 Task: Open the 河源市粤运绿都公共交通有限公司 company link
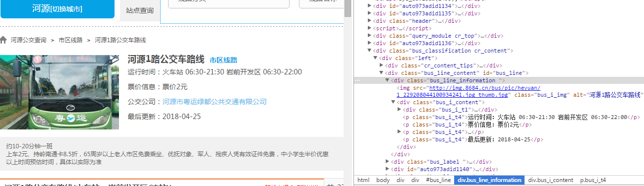click(x=215, y=102)
